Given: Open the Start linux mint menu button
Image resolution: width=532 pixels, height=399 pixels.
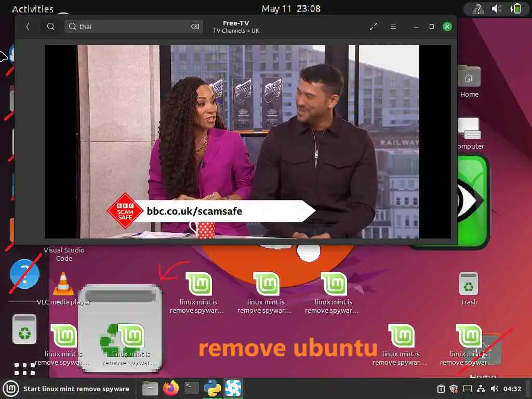Looking at the screenshot, I should (67, 389).
